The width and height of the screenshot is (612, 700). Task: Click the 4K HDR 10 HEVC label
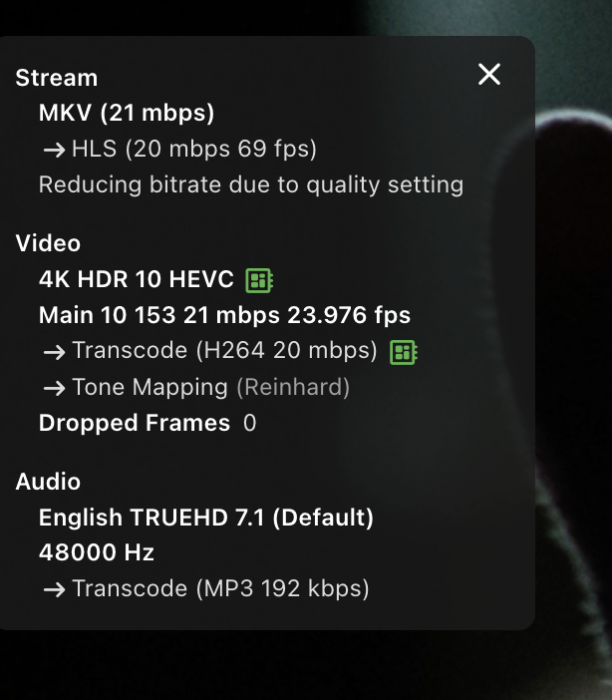[x=137, y=279]
